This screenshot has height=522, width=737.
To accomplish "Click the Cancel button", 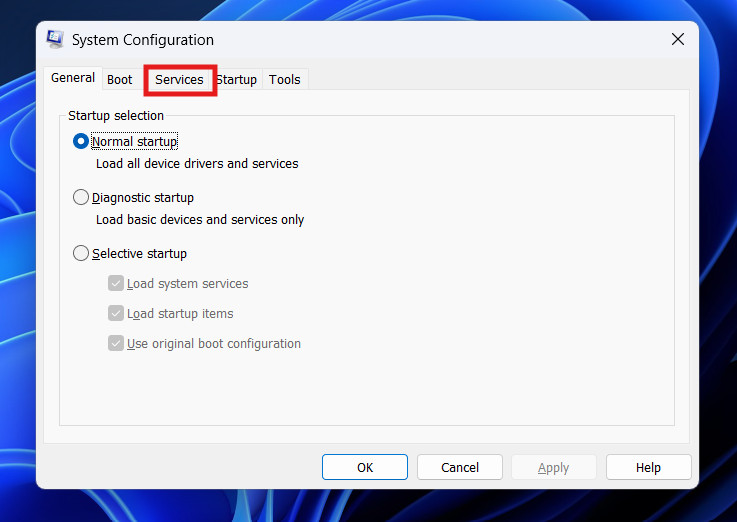I will (x=460, y=467).
